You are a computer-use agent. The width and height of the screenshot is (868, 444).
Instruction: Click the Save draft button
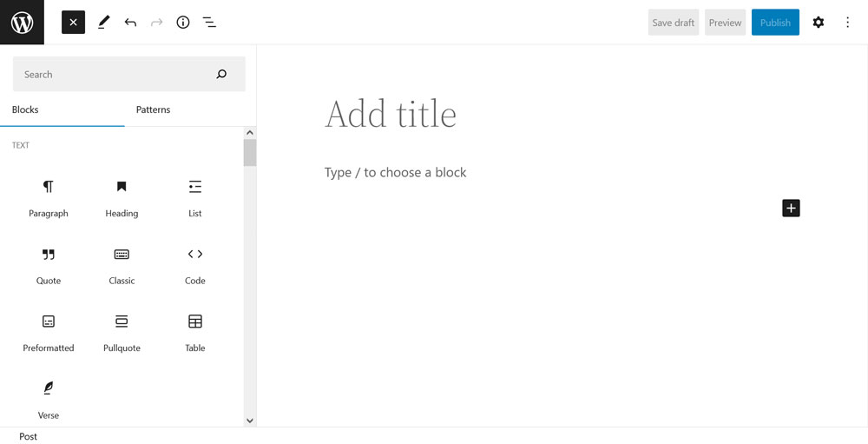[673, 23]
